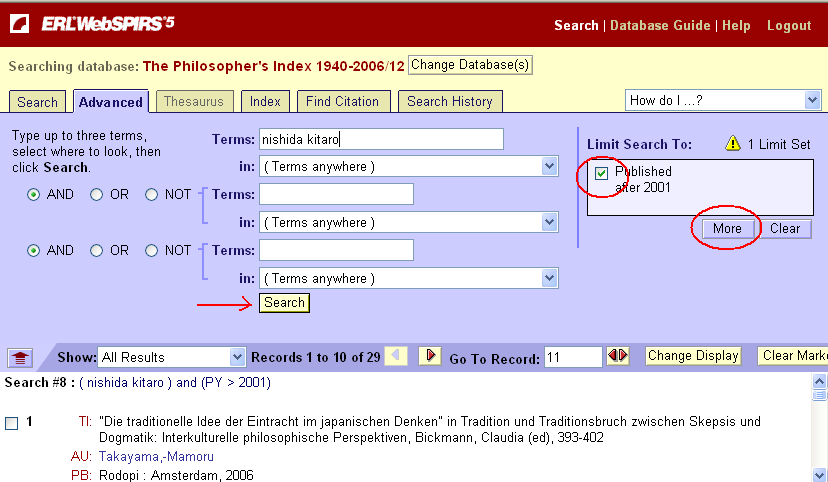Screen dimensions: 828x482
Task: Open the third Terms anywhere dropdown
Action: (409, 278)
